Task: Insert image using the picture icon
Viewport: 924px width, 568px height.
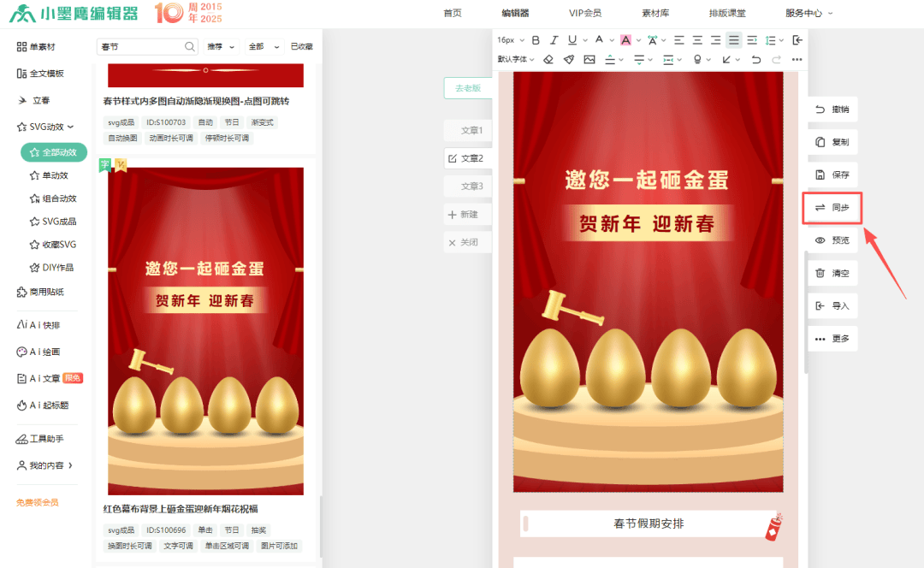Action: click(x=589, y=60)
